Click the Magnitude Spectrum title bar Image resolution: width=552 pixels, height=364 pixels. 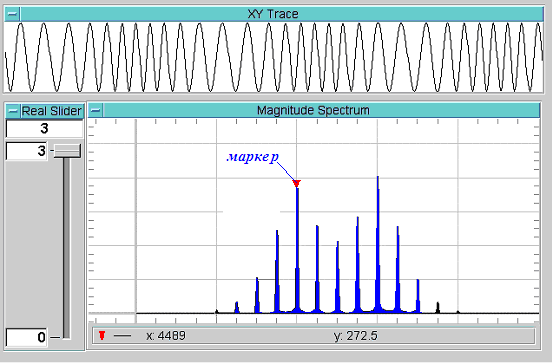coord(321,111)
